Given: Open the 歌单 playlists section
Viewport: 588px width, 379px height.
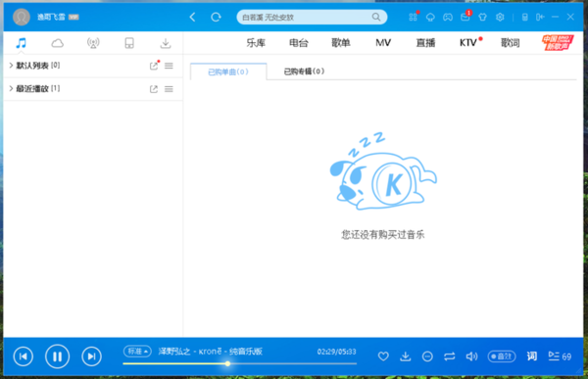Looking at the screenshot, I should click(341, 43).
